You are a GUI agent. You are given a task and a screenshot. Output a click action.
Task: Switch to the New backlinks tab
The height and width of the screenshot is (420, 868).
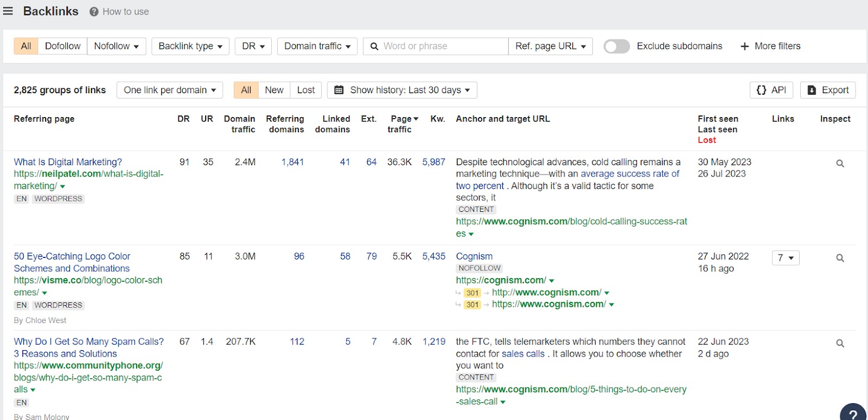coord(274,90)
